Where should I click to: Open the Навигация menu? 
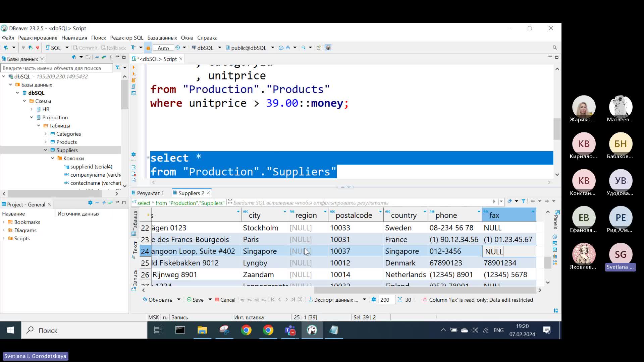click(74, 38)
